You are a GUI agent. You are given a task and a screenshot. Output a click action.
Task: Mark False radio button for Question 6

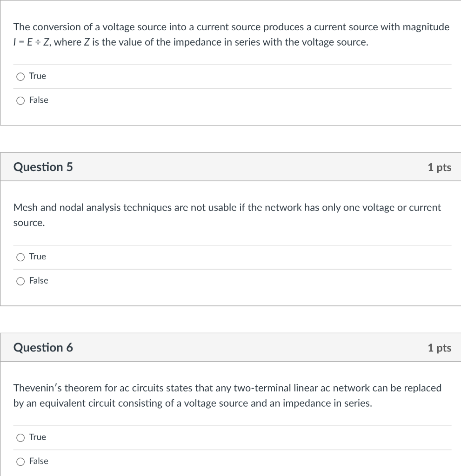[x=20, y=462]
